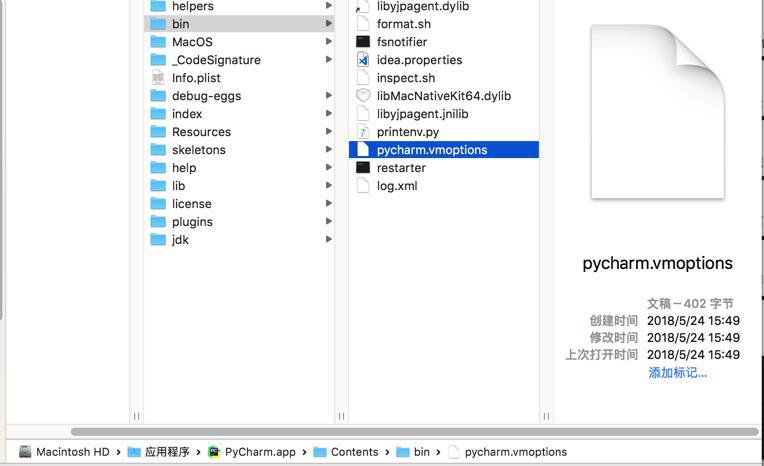This screenshot has height=466, width=764.
Task: Click the libyjpagent.jnilib file icon
Action: click(363, 114)
